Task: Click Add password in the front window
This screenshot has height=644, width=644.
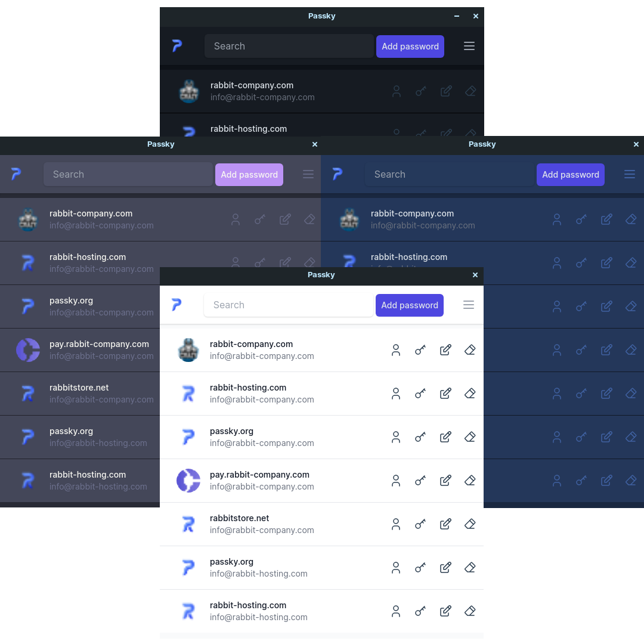Action: tap(410, 305)
